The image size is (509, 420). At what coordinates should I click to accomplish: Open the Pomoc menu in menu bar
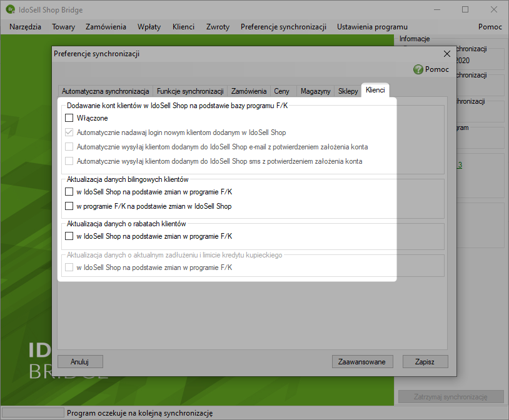click(x=490, y=27)
